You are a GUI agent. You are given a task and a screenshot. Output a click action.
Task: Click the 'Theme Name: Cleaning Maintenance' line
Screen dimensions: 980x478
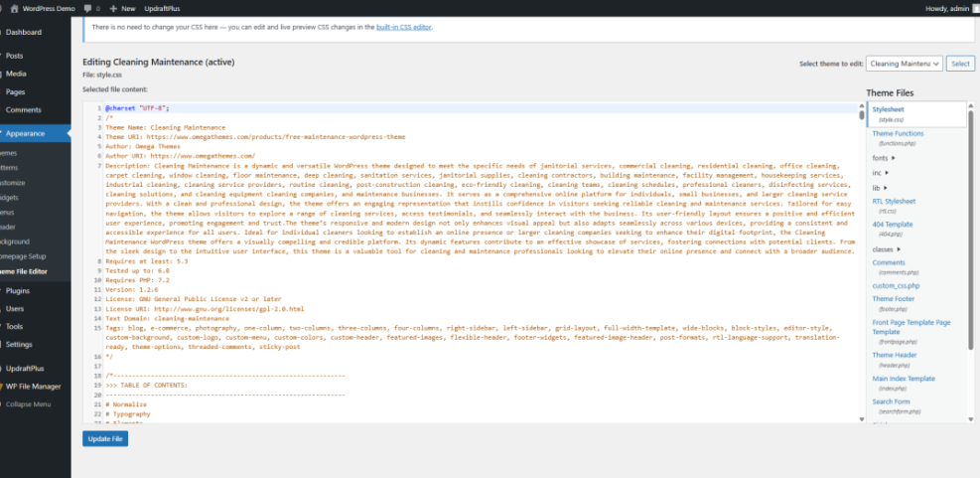(166, 127)
